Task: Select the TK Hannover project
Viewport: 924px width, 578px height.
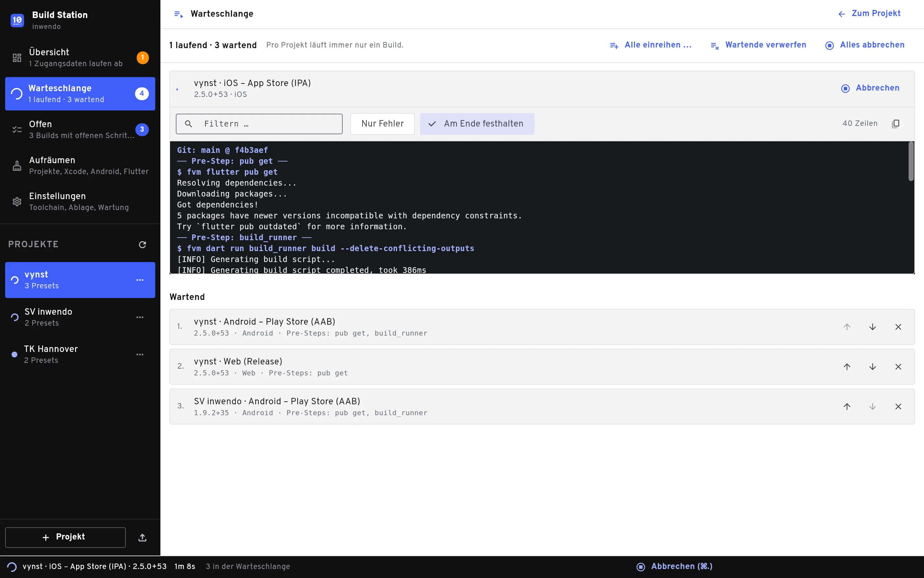Action: 80,355
